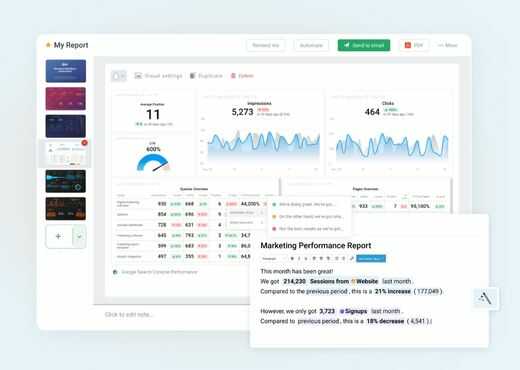Export the report as PDF

click(414, 45)
